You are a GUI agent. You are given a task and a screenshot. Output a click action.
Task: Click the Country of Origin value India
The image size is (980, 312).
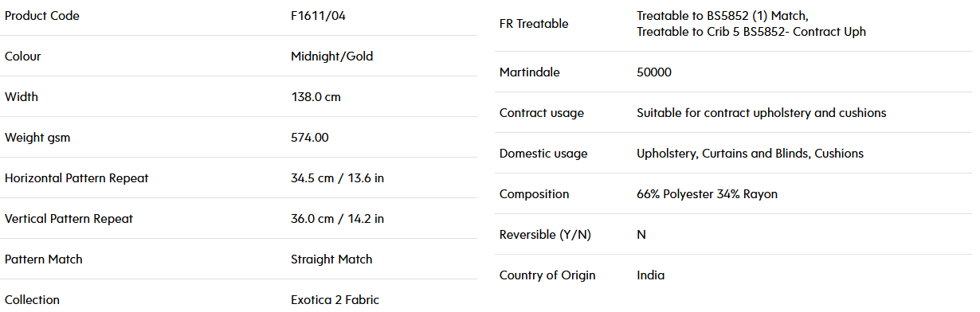(x=651, y=275)
